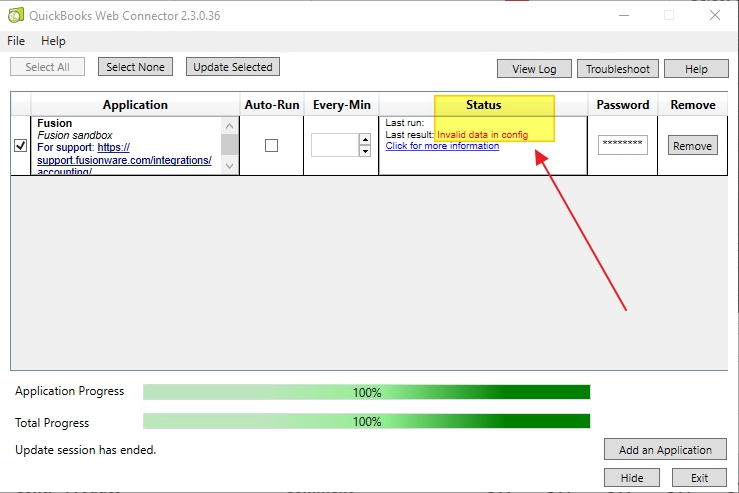Open 'Click for more information' link
Viewport: 739px width, 493px height.
tap(442, 146)
